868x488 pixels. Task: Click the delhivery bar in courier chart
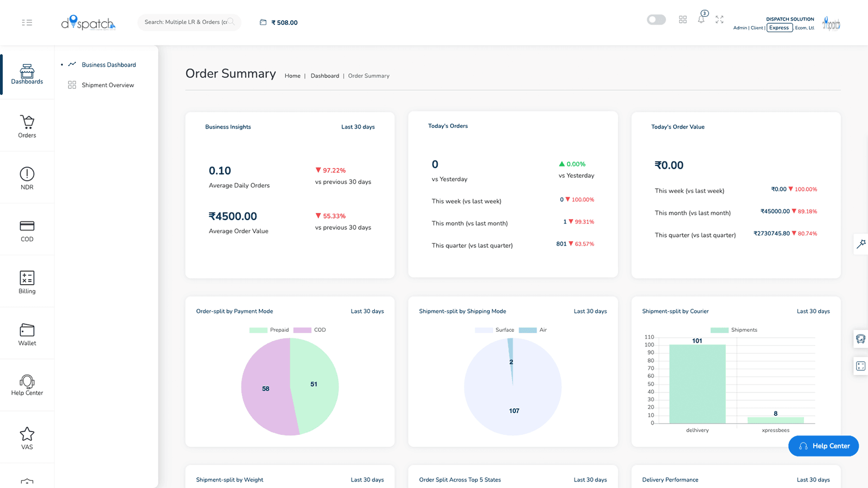coord(697,384)
